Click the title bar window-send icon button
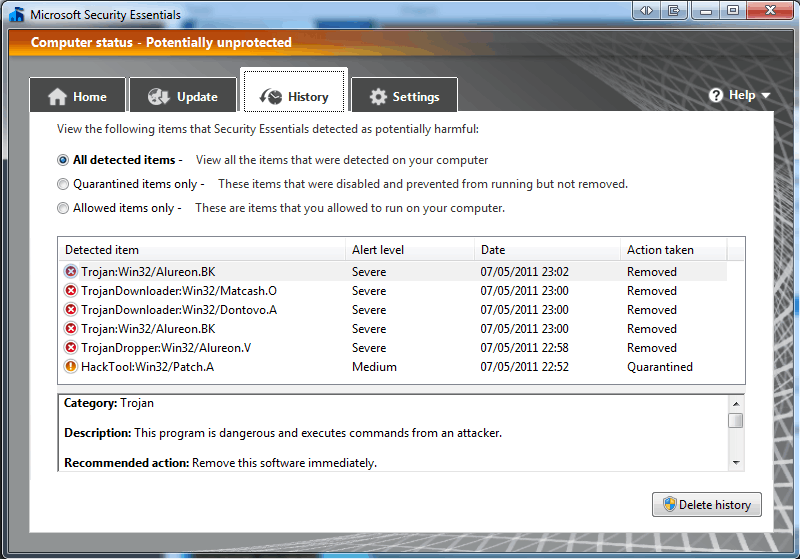 pos(674,10)
